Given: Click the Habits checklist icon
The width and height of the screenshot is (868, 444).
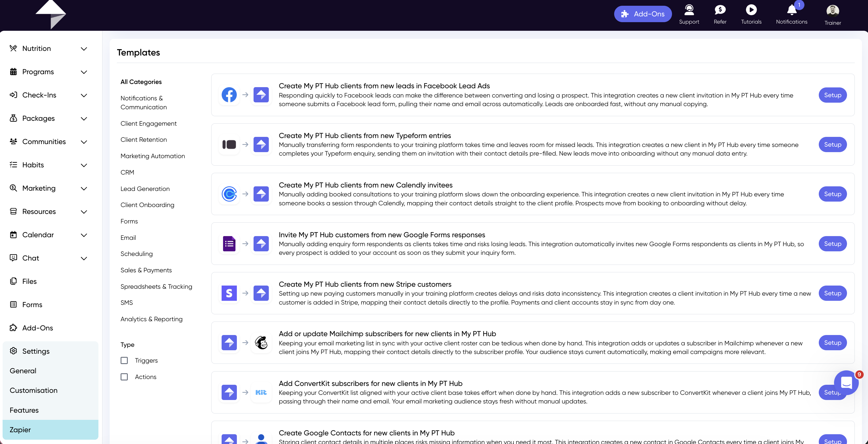Looking at the screenshot, I should point(14,164).
